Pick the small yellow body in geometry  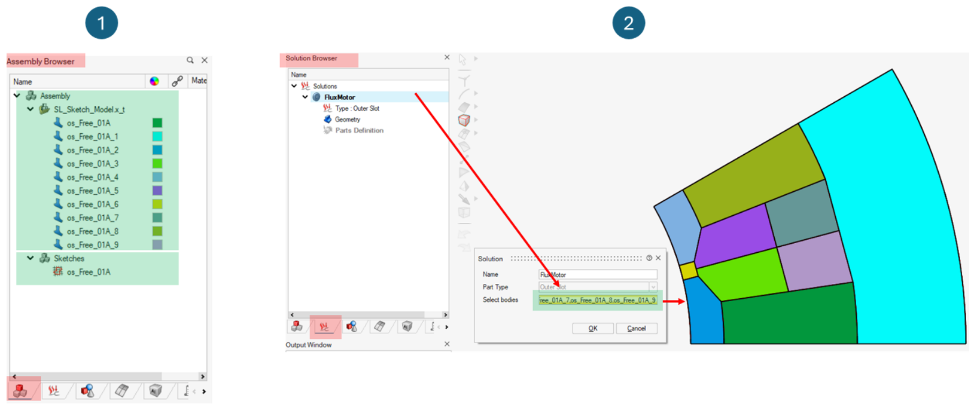[689, 271]
